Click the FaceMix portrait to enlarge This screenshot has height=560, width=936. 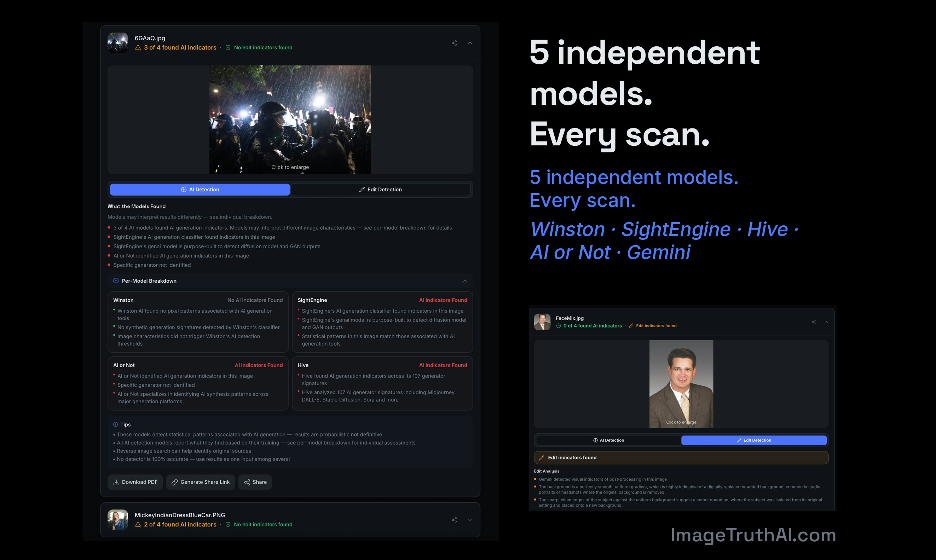[x=681, y=384]
